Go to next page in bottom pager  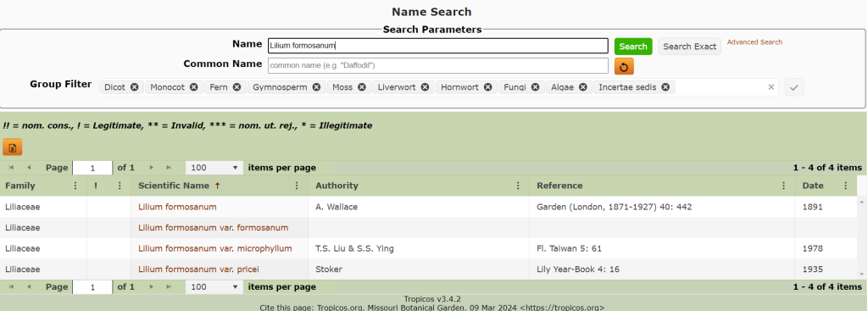point(151,287)
